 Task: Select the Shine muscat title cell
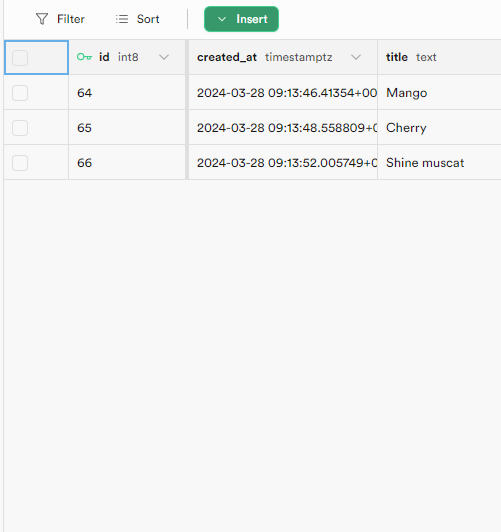pyautogui.click(x=439, y=163)
